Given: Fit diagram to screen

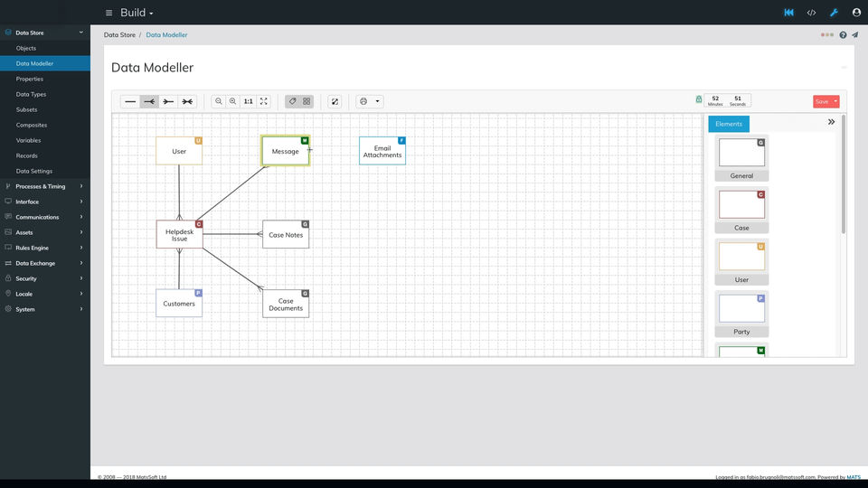Looking at the screenshot, I should pos(263,102).
